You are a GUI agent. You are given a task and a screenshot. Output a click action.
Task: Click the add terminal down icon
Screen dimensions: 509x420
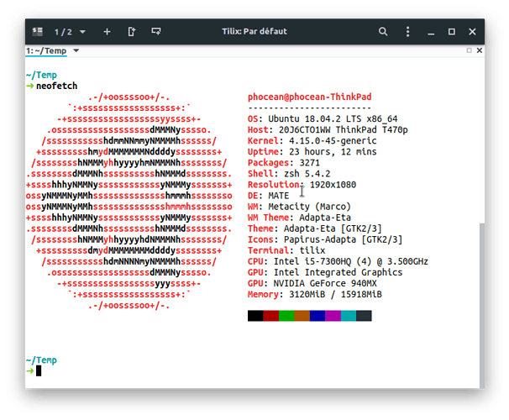(x=156, y=31)
